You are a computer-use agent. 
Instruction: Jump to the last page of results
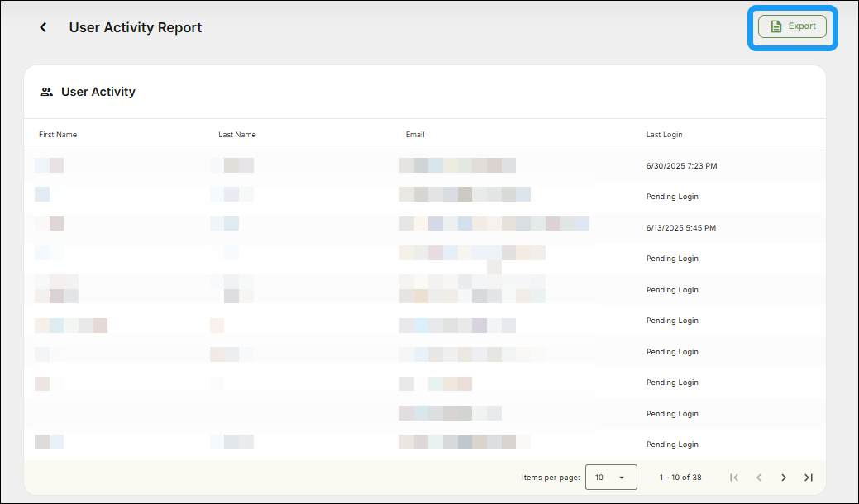(809, 477)
